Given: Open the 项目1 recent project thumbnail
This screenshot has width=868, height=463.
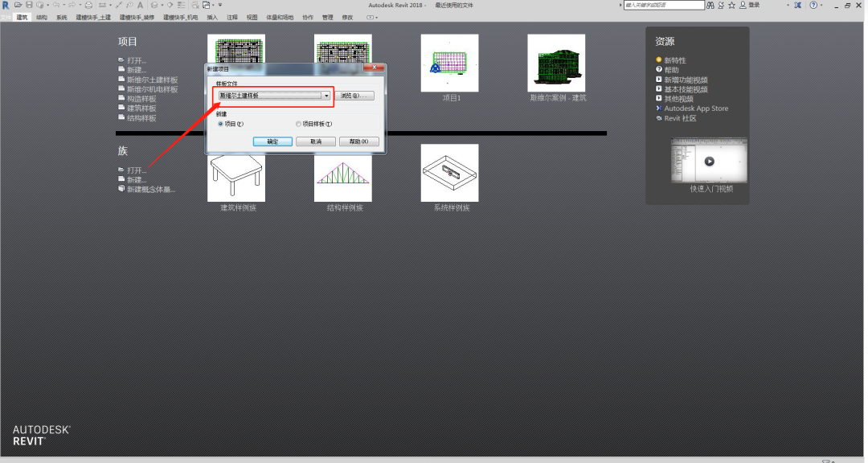Looking at the screenshot, I should coord(449,64).
